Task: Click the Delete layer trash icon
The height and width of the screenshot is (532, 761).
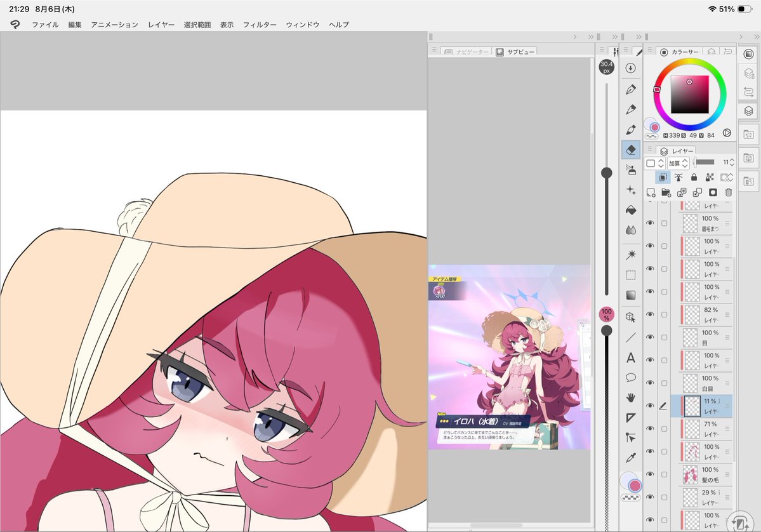Action: 729,193
